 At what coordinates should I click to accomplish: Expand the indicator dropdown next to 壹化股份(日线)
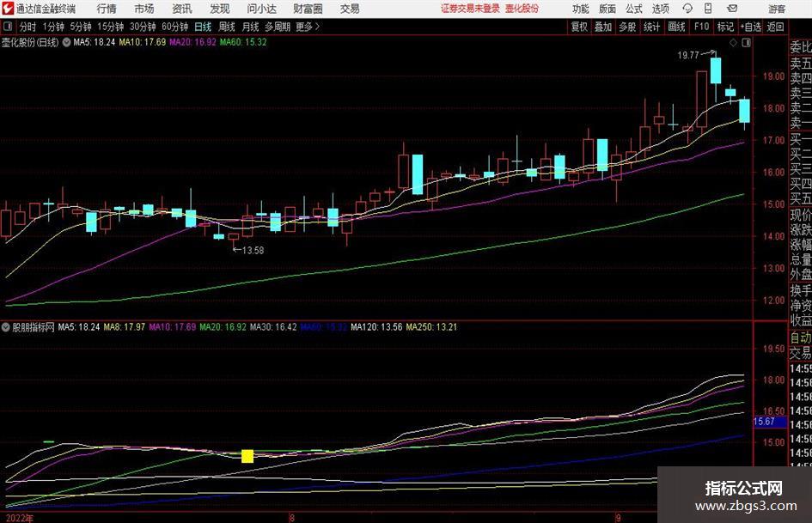(66, 42)
